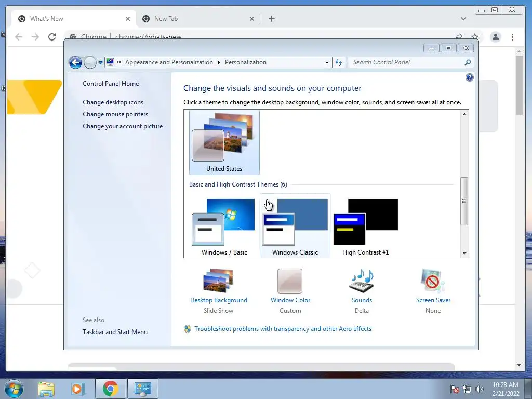Click the Desktop Background link text
The width and height of the screenshot is (532, 399).
click(x=219, y=300)
